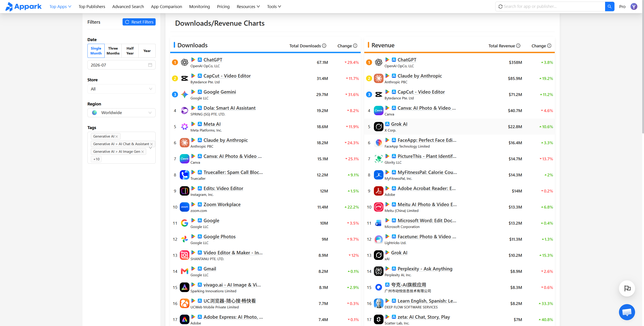
Task: Click the 2026-07 date input field
Action: point(121,65)
